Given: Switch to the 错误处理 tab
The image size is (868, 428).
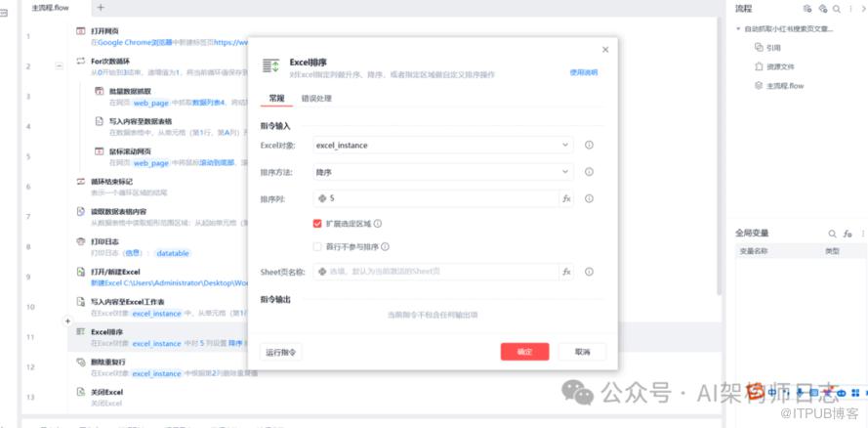Looking at the screenshot, I should click(x=316, y=99).
